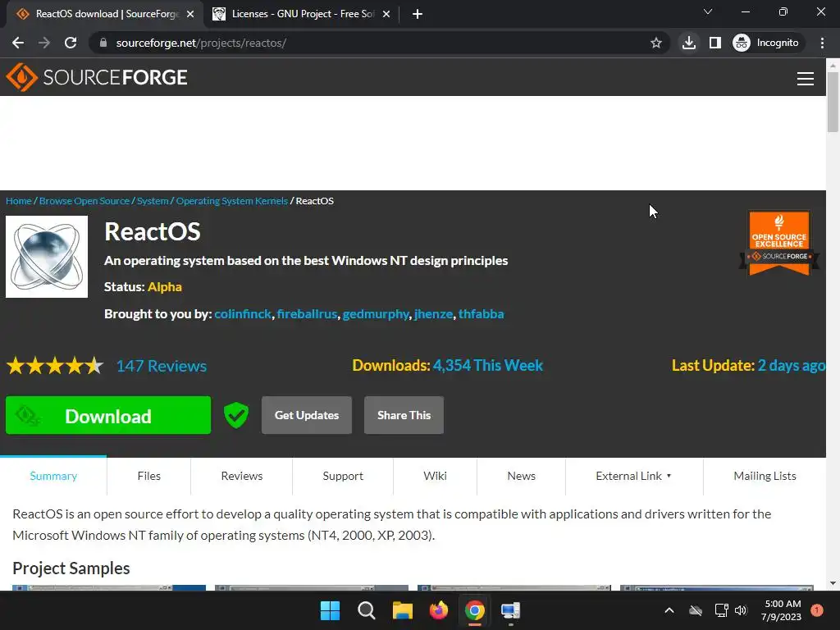Click the SourceForge logo

coord(97,77)
